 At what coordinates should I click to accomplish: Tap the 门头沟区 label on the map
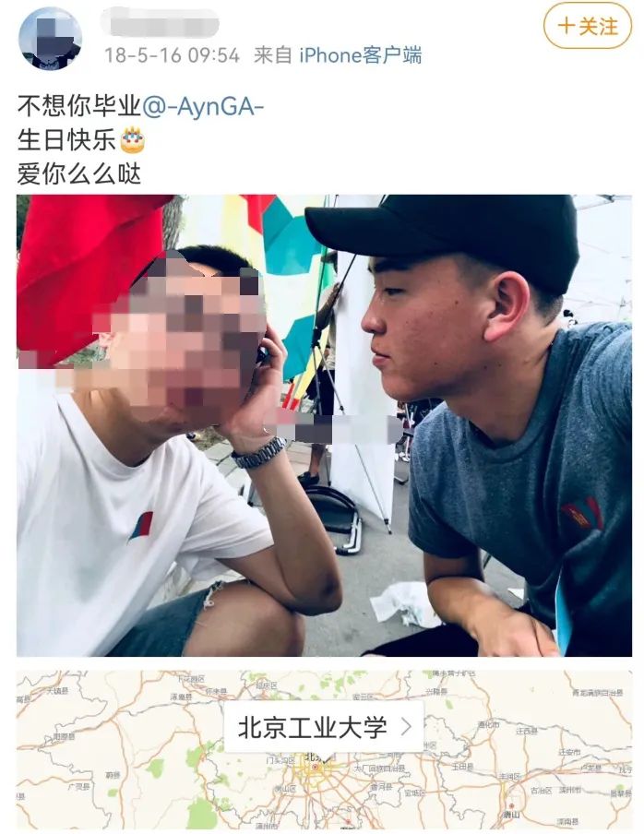280,762
